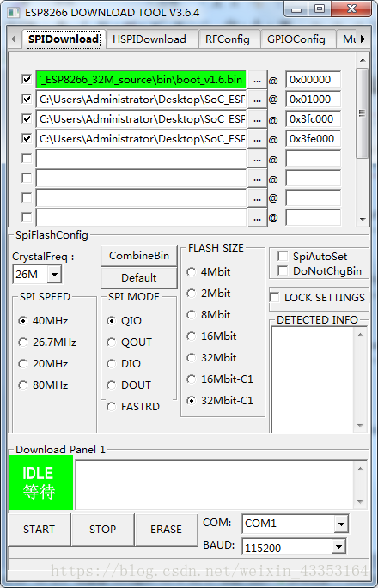Click the file list scrollbar thumb
Image resolution: width=378 pixels, height=588 pixels.
click(362, 112)
